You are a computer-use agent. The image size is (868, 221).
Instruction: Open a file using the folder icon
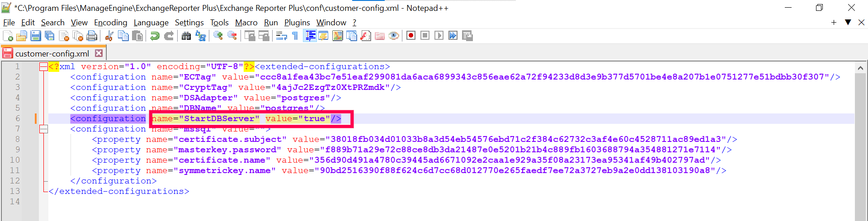coord(22,36)
